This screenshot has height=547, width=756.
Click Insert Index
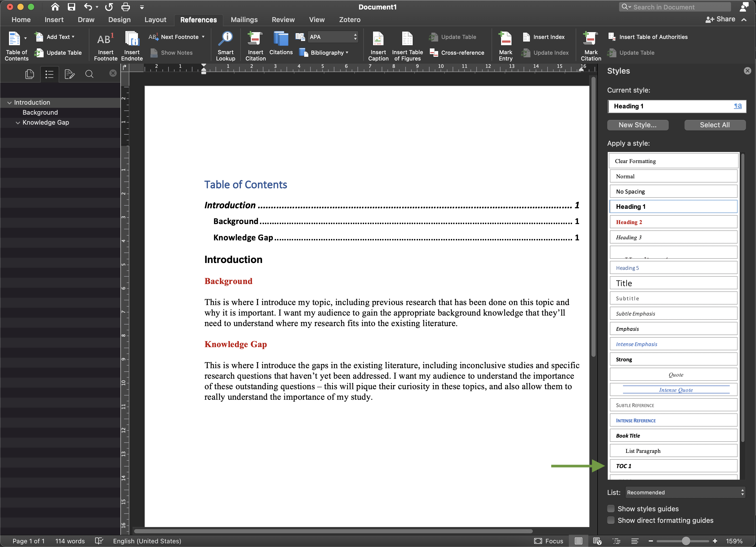pos(543,37)
